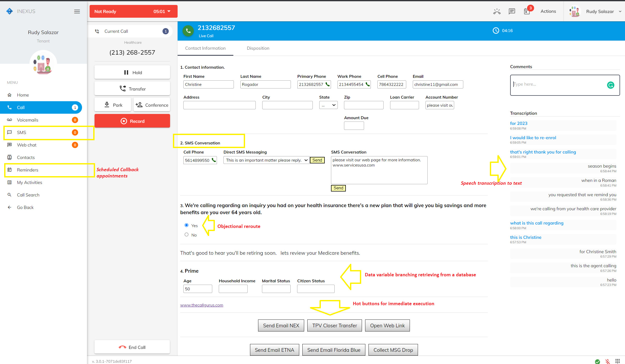Select the No radio button for over 64
Viewport: 625px width, 364px height.
coord(186,234)
